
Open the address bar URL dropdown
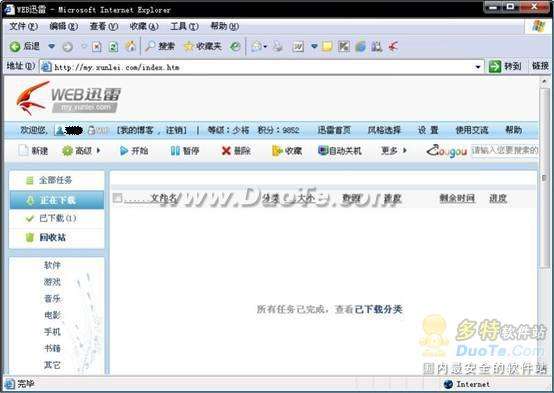point(478,67)
